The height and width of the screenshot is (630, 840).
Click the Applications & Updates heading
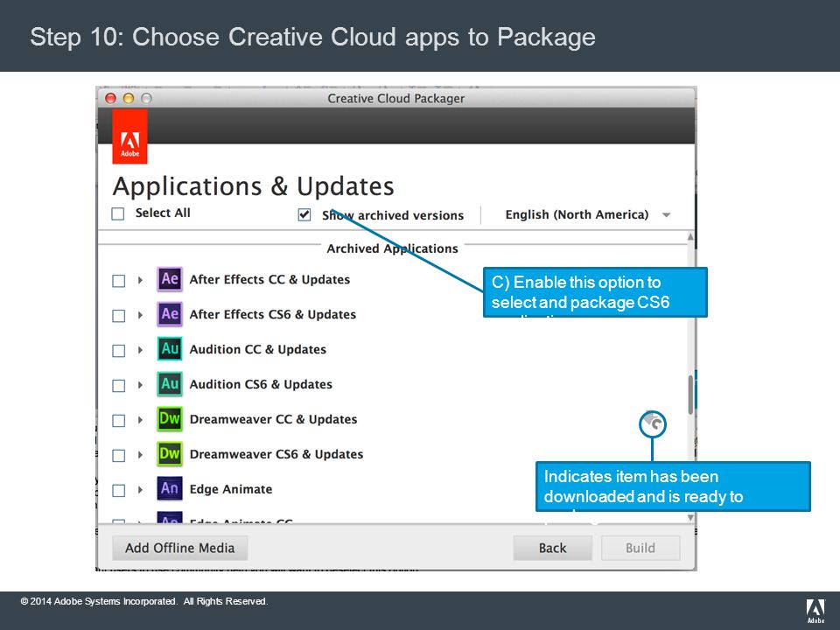(254, 185)
